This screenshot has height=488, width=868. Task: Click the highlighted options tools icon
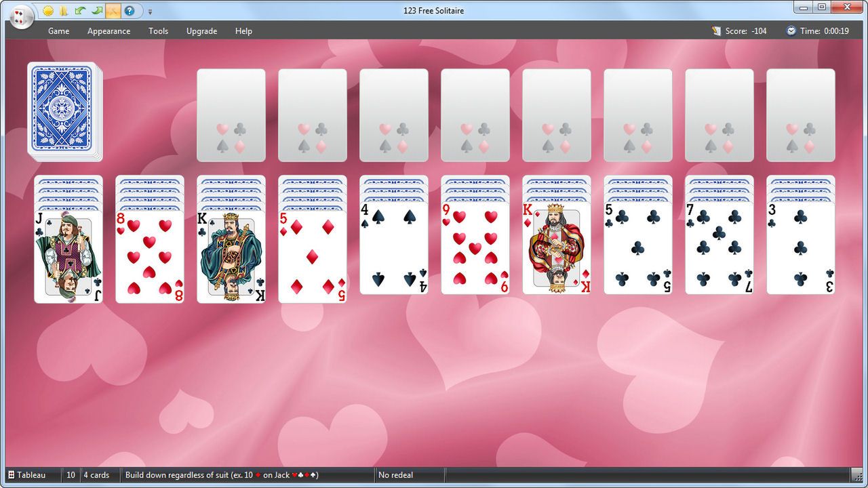[x=113, y=11]
